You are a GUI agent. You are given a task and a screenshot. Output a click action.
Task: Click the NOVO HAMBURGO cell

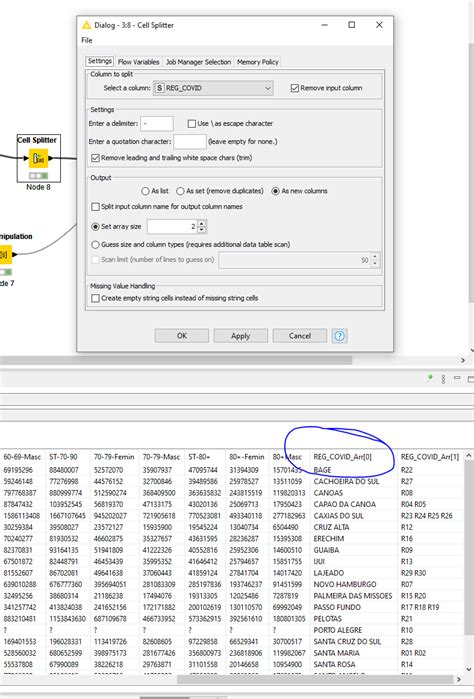pyautogui.click(x=345, y=584)
